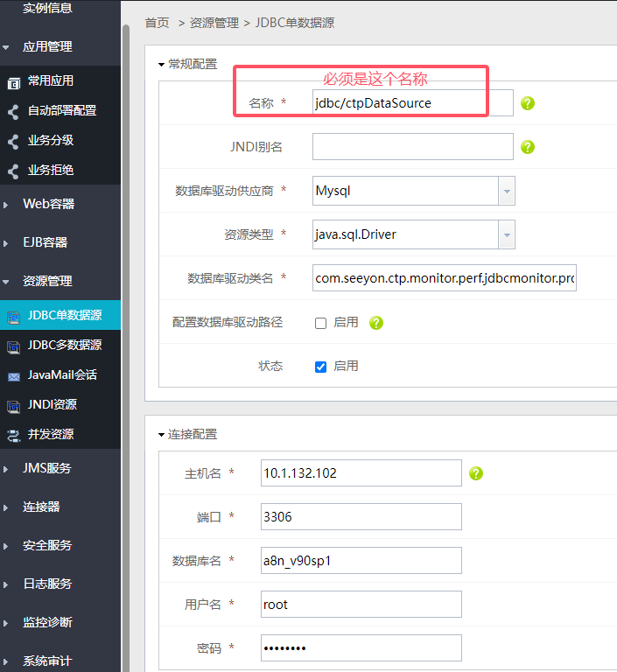The width and height of the screenshot is (617, 672).
Task: Click the help icon beside JNDI别名 field
Action: coord(528,147)
